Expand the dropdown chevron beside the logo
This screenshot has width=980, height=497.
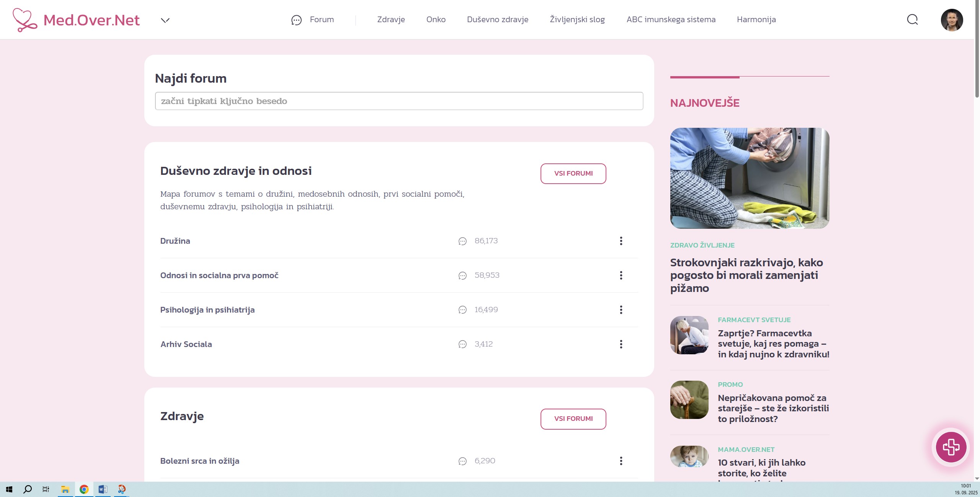point(165,20)
